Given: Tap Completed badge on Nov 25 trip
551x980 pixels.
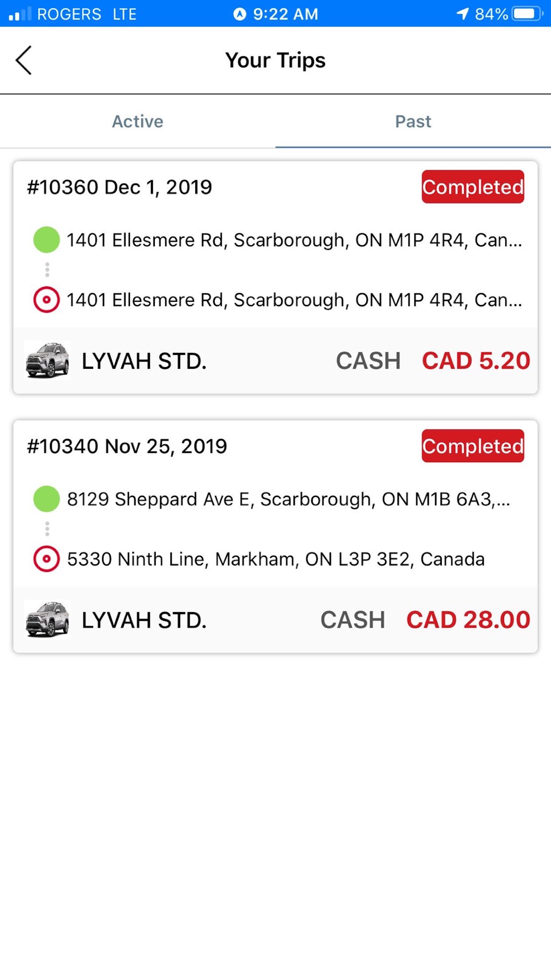Looking at the screenshot, I should [473, 446].
